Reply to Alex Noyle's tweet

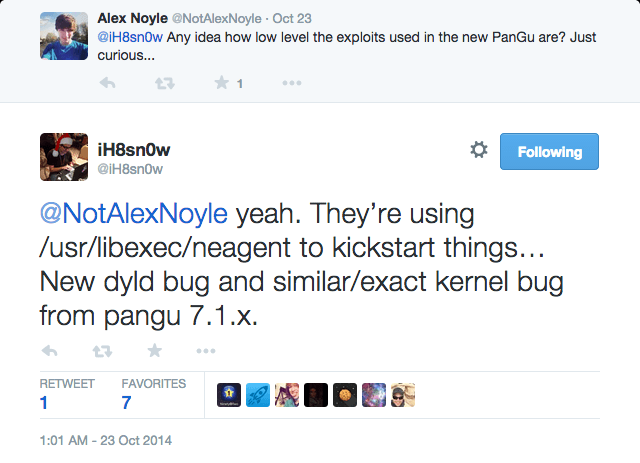click(x=109, y=84)
